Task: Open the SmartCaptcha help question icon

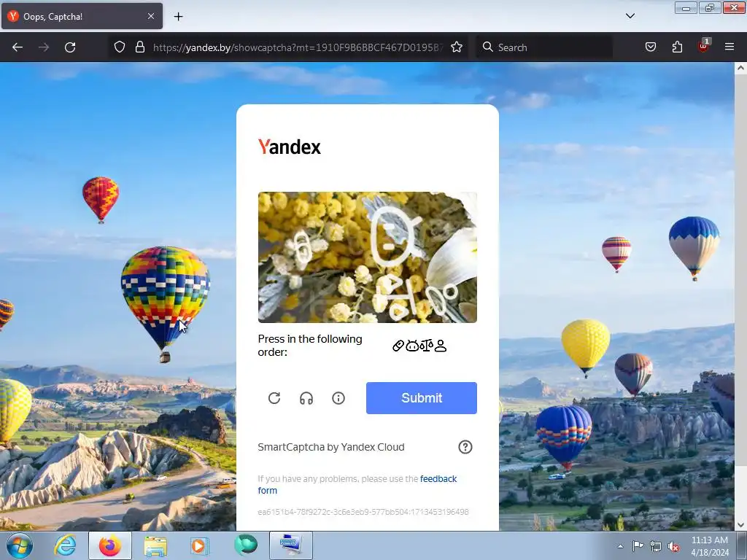Action: pyautogui.click(x=465, y=447)
